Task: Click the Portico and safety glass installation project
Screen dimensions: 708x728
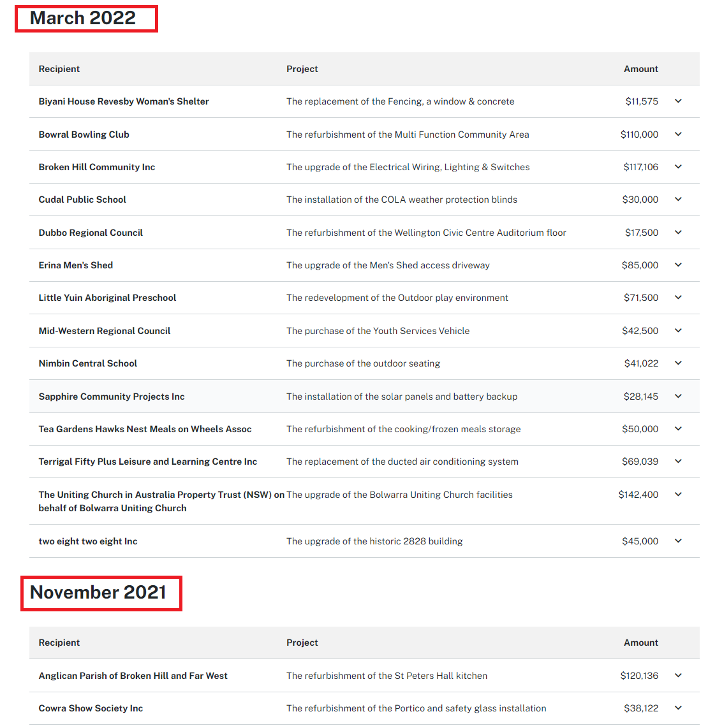Action: tap(417, 708)
